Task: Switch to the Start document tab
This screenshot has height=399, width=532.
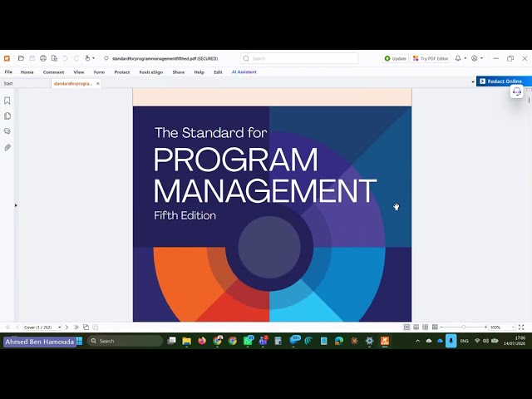Action: pyautogui.click(x=26, y=83)
